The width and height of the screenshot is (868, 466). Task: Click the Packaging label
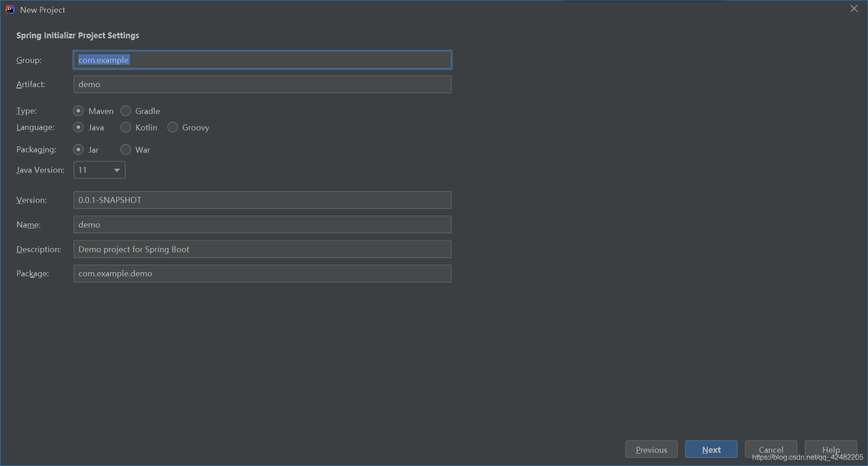(x=36, y=150)
